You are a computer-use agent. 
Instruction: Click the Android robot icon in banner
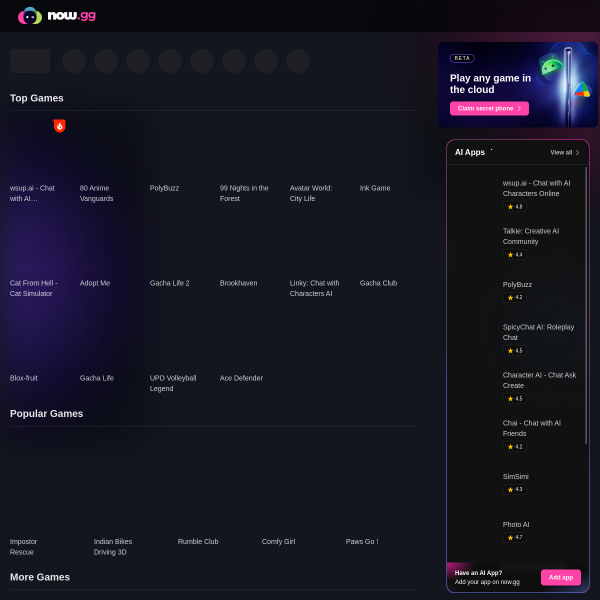pos(550,68)
